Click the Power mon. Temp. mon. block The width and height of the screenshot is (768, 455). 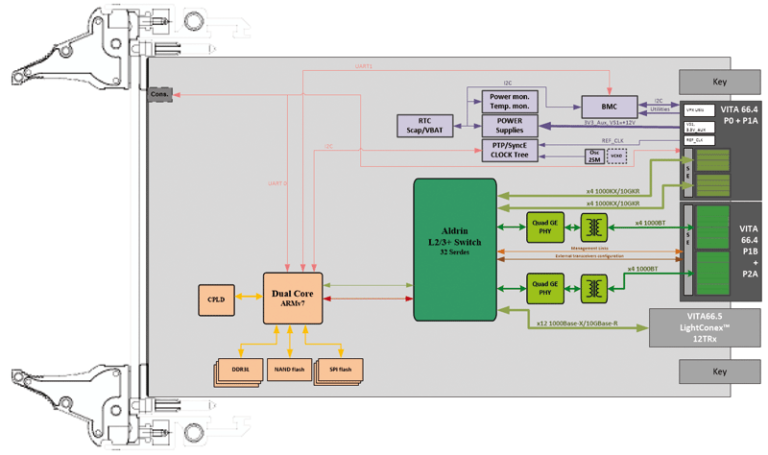[510, 100]
